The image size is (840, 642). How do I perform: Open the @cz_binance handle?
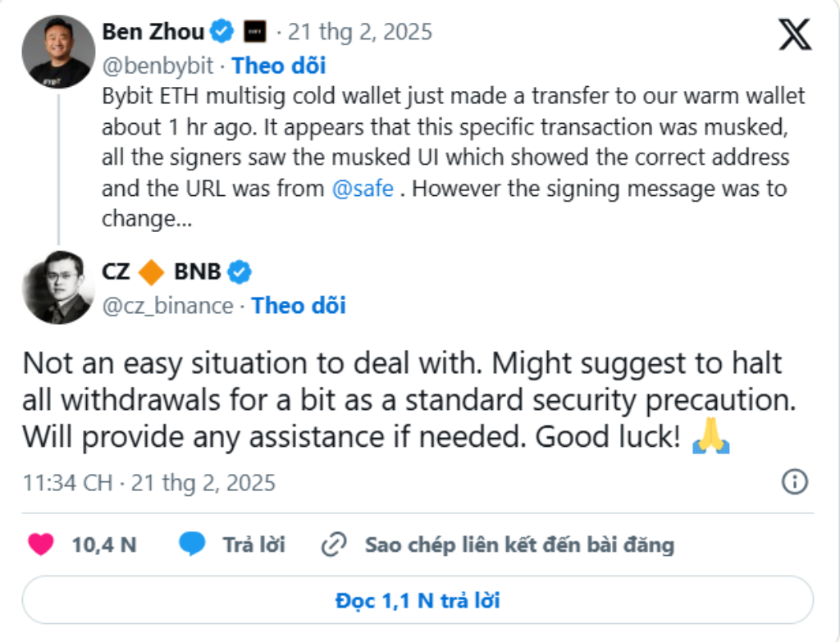(168, 306)
